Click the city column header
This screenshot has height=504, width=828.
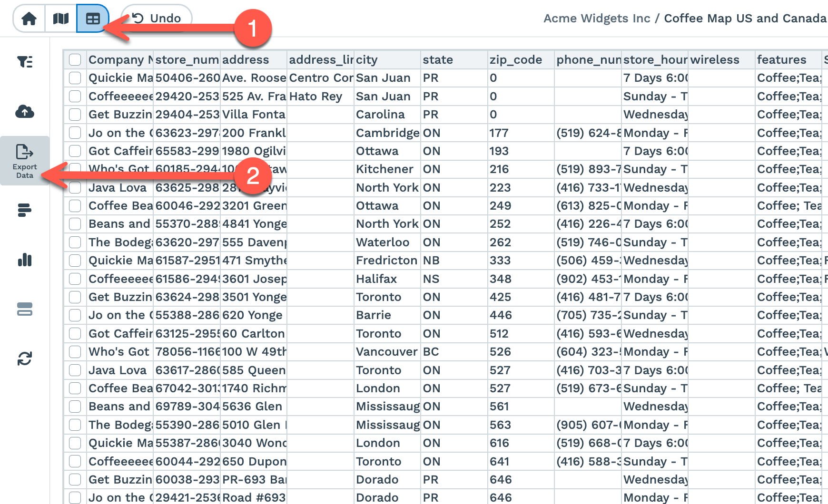pos(387,60)
